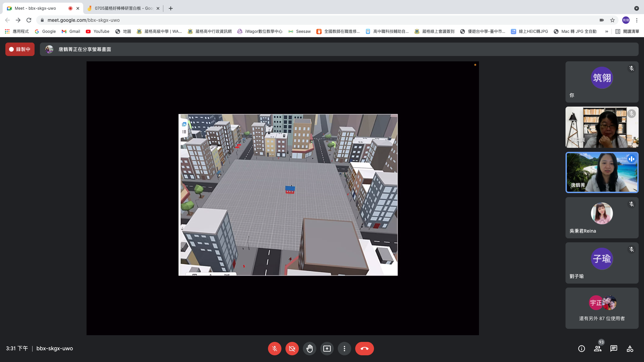The height and width of the screenshot is (362, 644).
Task: Select 唐鶴菁's video thumbnail
Action: 602,173
